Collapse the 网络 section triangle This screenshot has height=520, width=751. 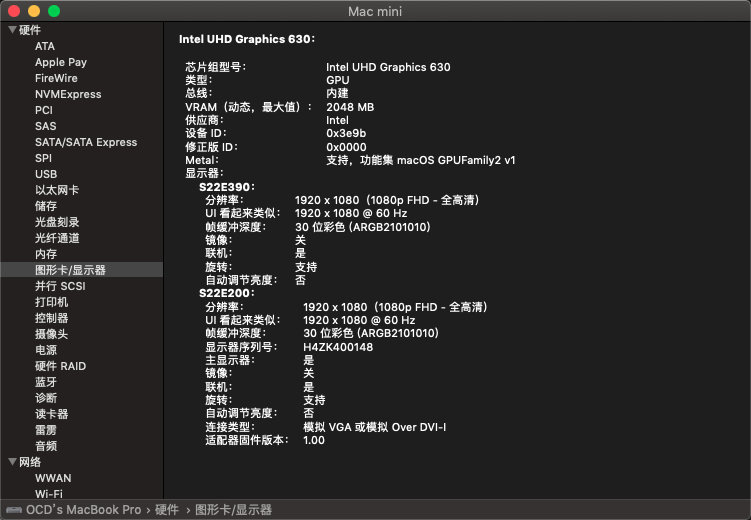click(x=12, y=462)
